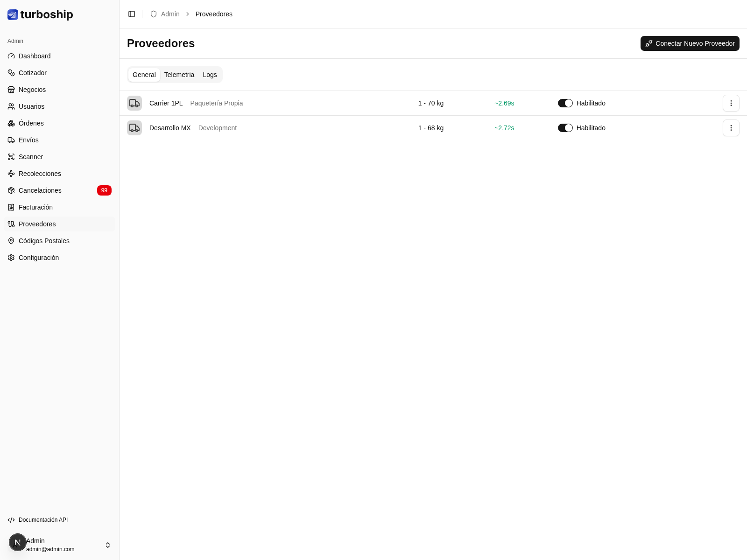Select Códigos Postales in the sidebar
747x560 pixels.
click(44, 241)
